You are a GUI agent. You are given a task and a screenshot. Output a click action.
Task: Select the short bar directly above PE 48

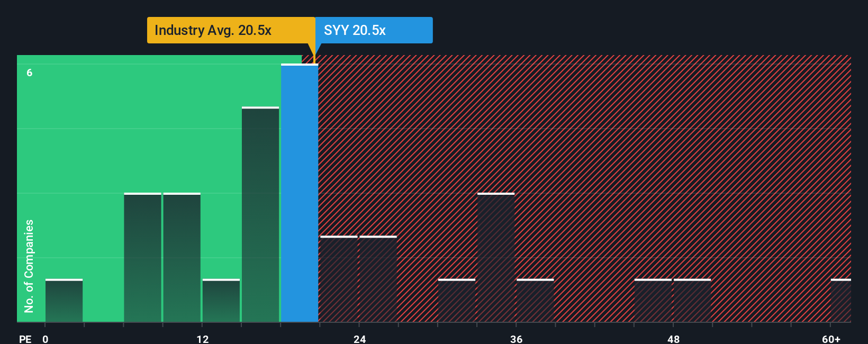[x=692, y=300]
